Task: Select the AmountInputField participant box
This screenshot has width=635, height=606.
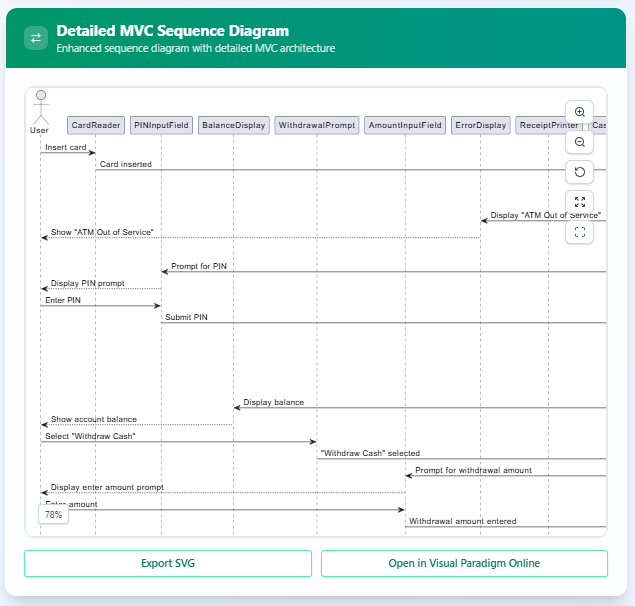Action: click(x=405, y=126)
